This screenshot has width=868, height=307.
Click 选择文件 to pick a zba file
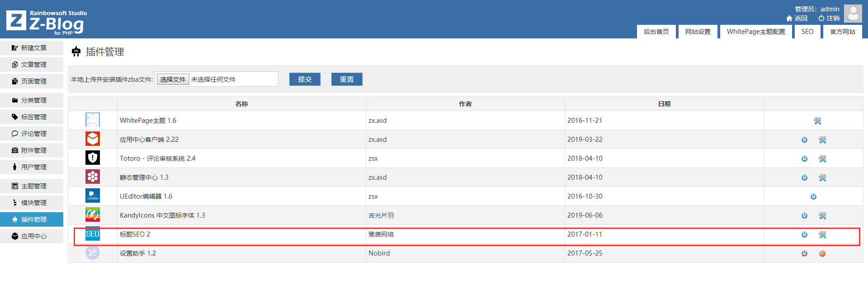[x=173, y=79]
